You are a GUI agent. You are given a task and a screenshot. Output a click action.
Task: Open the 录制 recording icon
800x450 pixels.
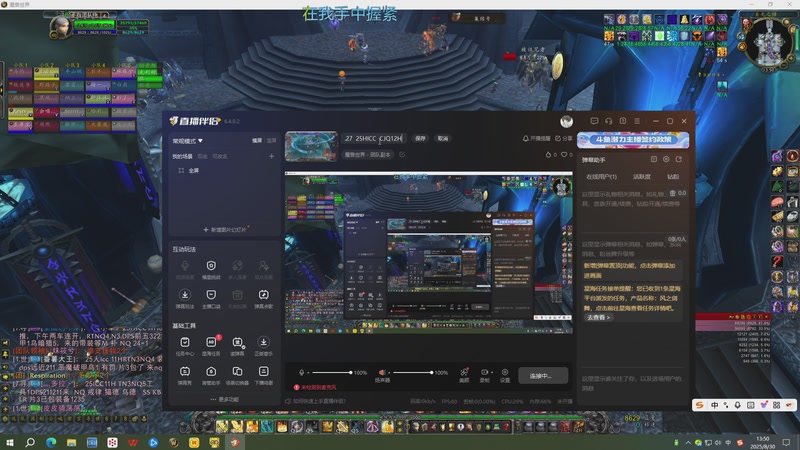click(484, 372)
